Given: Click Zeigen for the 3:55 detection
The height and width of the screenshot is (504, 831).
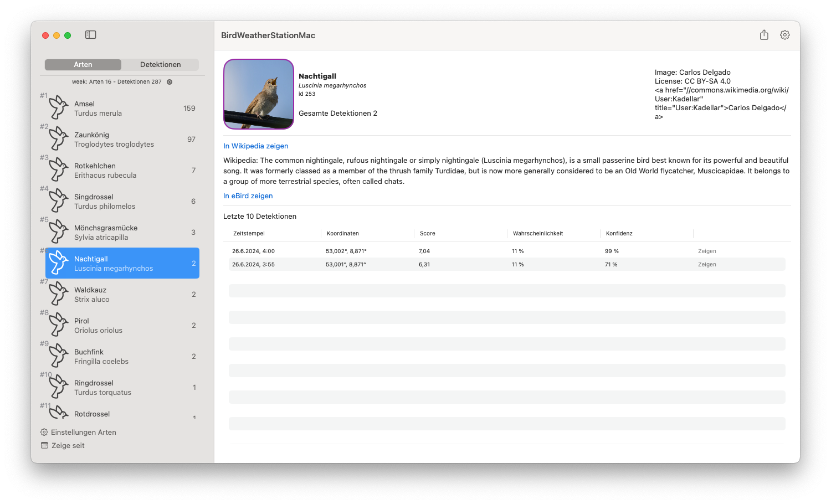Looking at the screenshot, I should [x=707, y=264].
